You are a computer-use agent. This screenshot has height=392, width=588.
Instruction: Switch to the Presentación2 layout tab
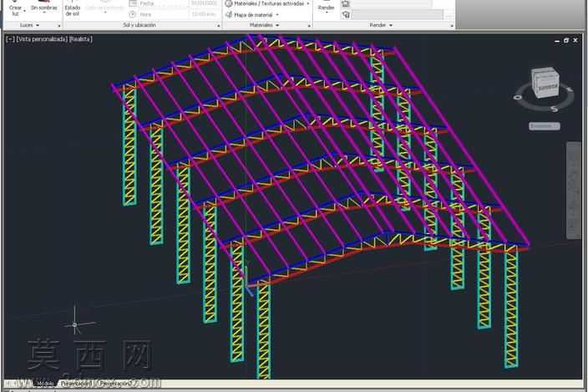click(x=116, y=384)
